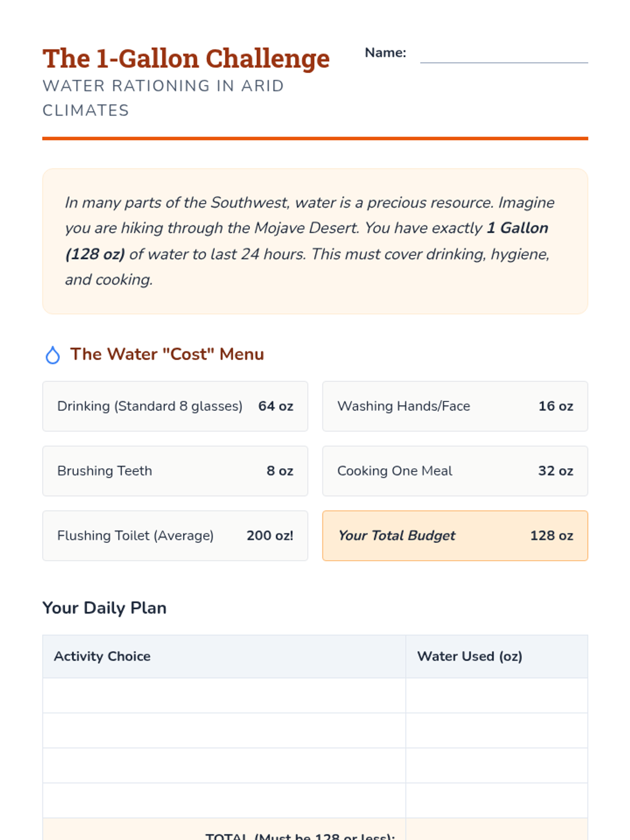630x840 pixels.
Task: Click the first empty Activity Choice cell
Action: 224,695
